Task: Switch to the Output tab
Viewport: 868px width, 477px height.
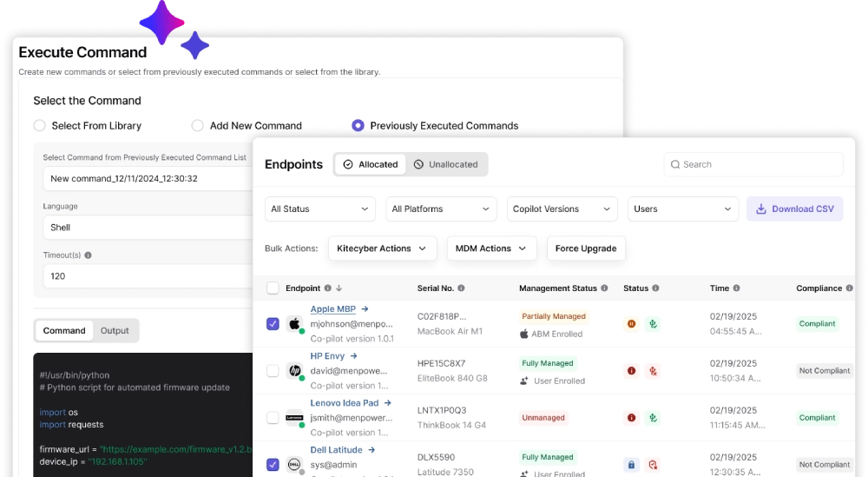Action: click(x=115, y=331)
